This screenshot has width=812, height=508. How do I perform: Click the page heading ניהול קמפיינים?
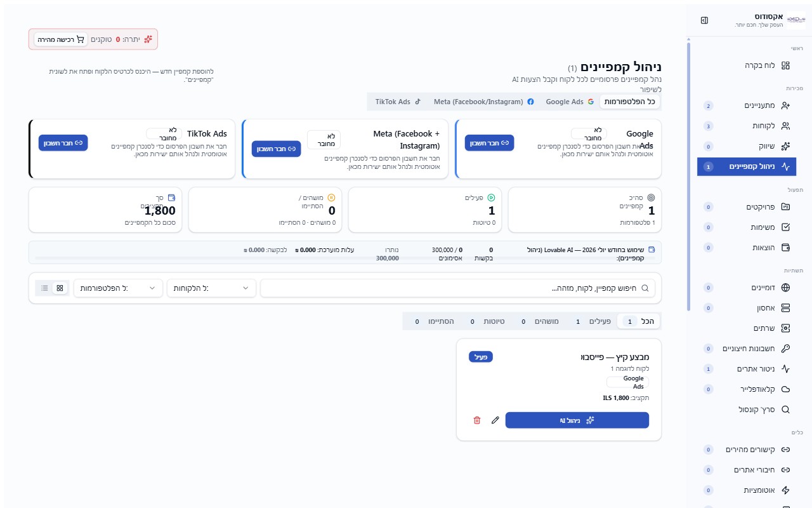point(621,66)
